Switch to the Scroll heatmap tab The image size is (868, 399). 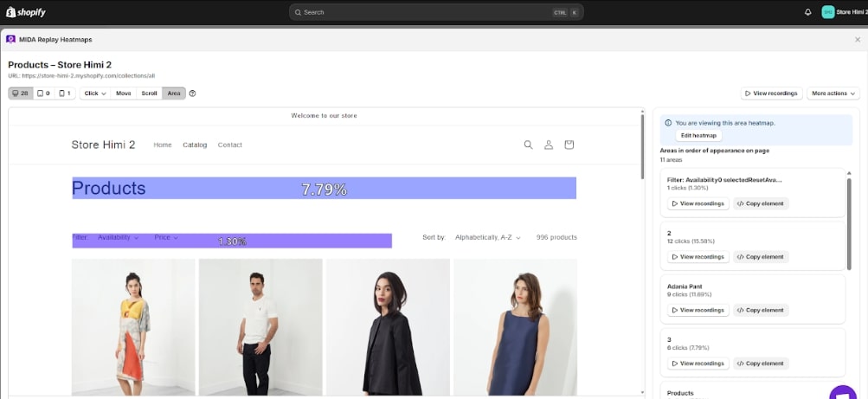[x=150, y=93]
